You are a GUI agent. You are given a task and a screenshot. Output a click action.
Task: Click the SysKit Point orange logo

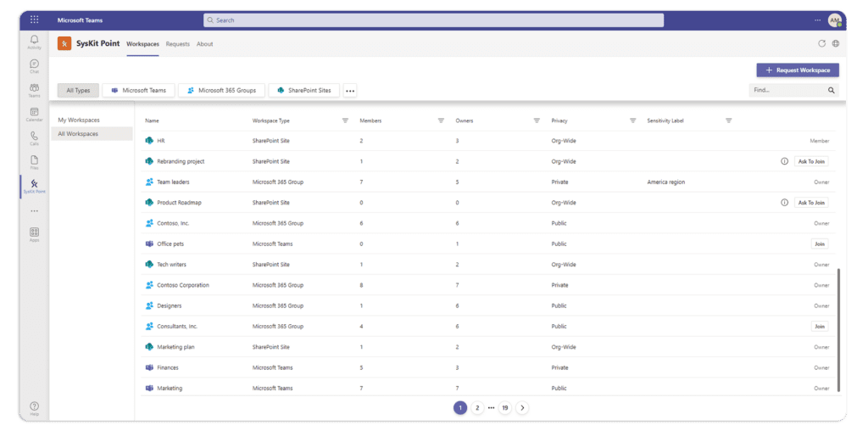[x=64, y=44]
